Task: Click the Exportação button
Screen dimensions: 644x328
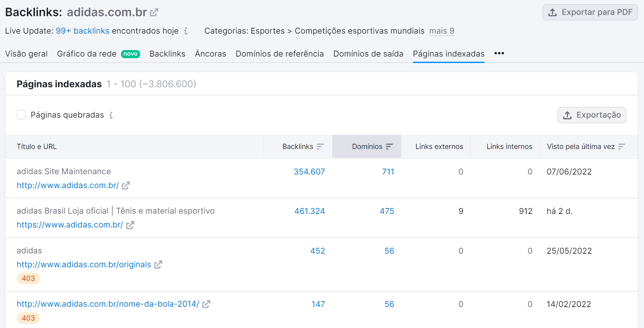Action: pos(591,115)
